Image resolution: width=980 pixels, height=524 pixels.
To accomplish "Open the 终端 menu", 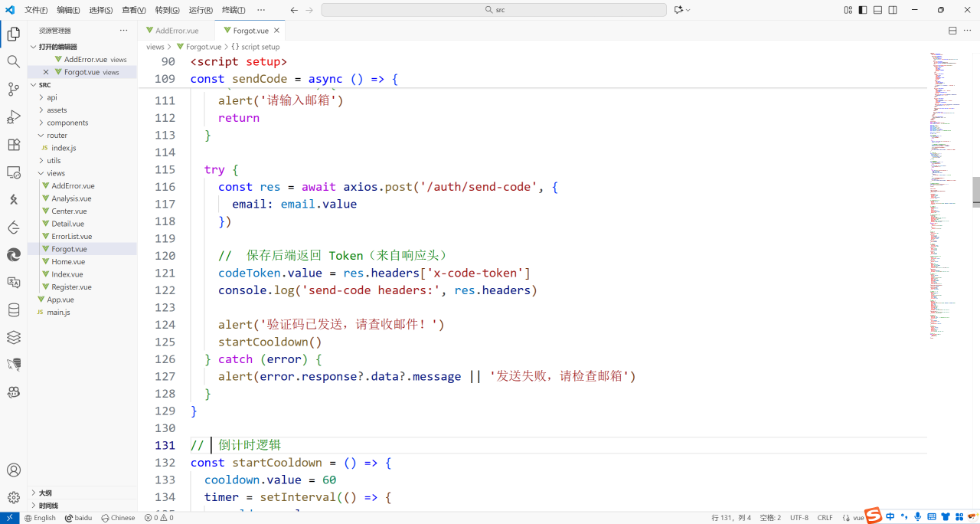I will [234, 10].
